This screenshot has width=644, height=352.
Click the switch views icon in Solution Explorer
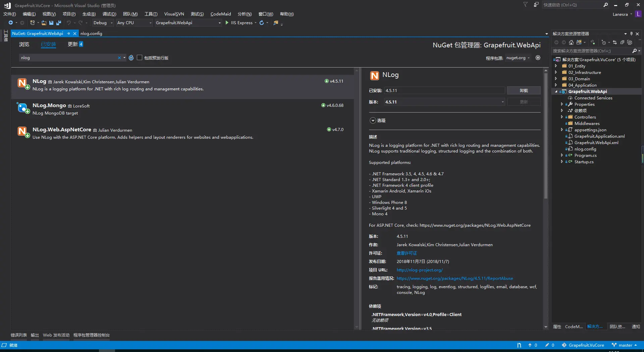tap(579, 42)
